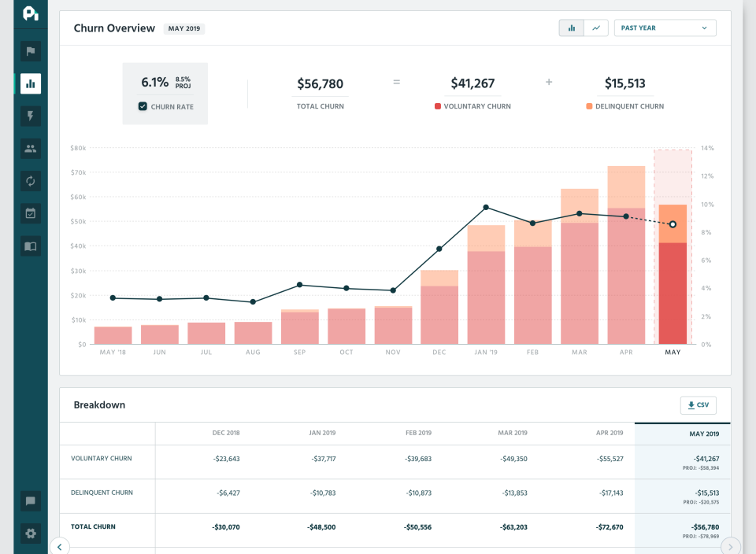The height and width of the screenshot is (554, 756).
Task: Open the book icon in the sidebar
Action: (31, 246)
